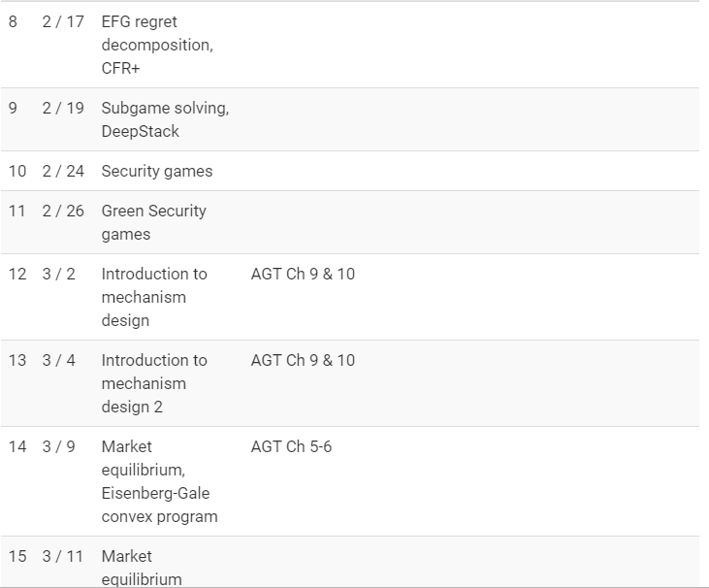Click the date 2 / 24
709x588 pixels.
pyautogui.click(x=63, y=171)
